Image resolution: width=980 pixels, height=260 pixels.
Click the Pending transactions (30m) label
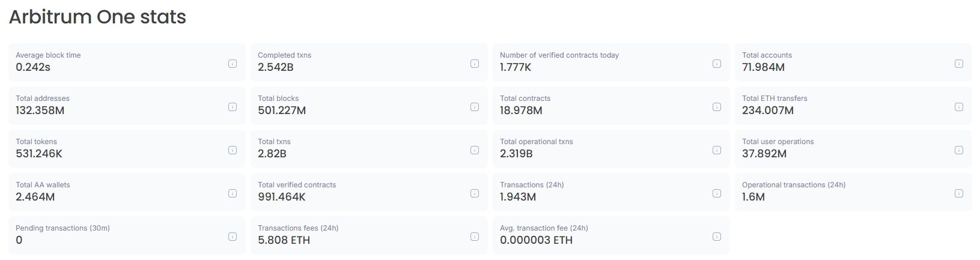point(62,228)
